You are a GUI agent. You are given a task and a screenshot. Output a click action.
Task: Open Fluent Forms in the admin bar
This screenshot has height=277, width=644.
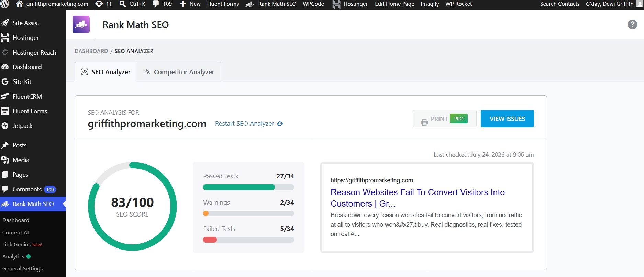coord(223,4)
